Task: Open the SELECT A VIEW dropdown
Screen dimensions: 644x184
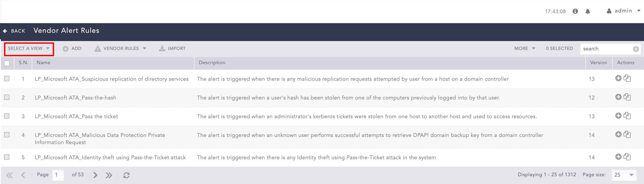Action: point(29,48)
